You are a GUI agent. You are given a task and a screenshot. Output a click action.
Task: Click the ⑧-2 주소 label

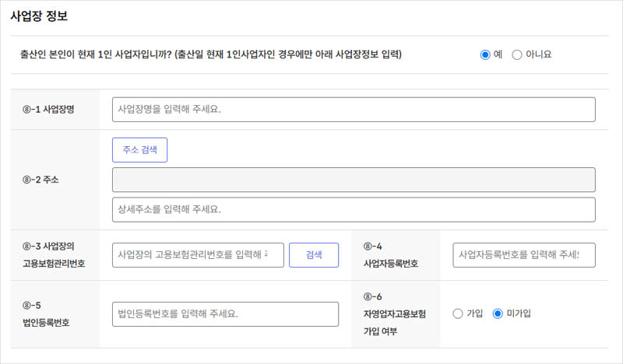tap(40, 180)
